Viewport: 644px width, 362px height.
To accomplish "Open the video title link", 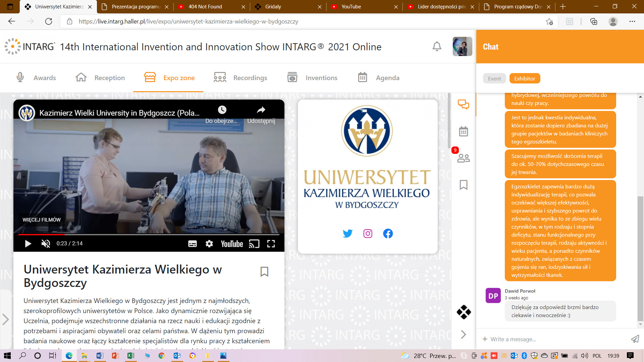I will [119, 113].
